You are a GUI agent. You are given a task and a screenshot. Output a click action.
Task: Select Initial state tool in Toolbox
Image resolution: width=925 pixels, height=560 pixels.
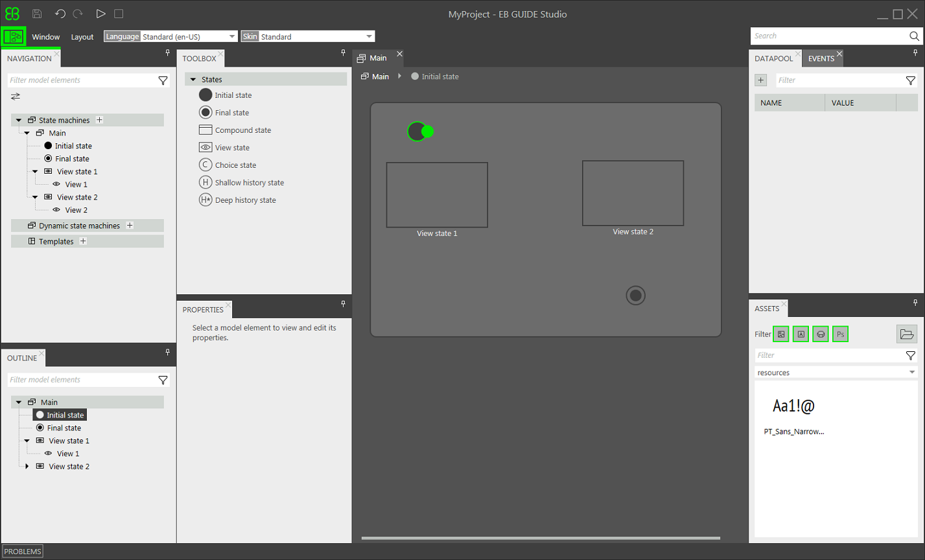coord(225,95)
